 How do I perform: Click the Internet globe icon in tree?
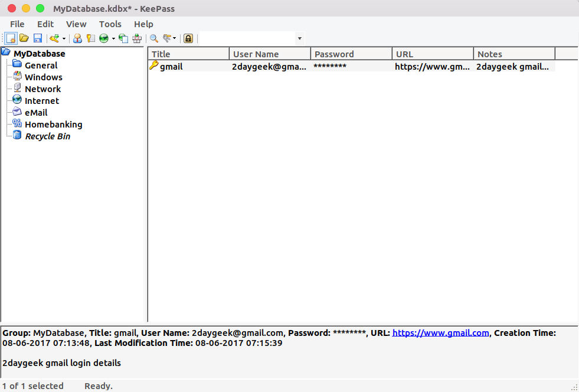click(17, 99)
